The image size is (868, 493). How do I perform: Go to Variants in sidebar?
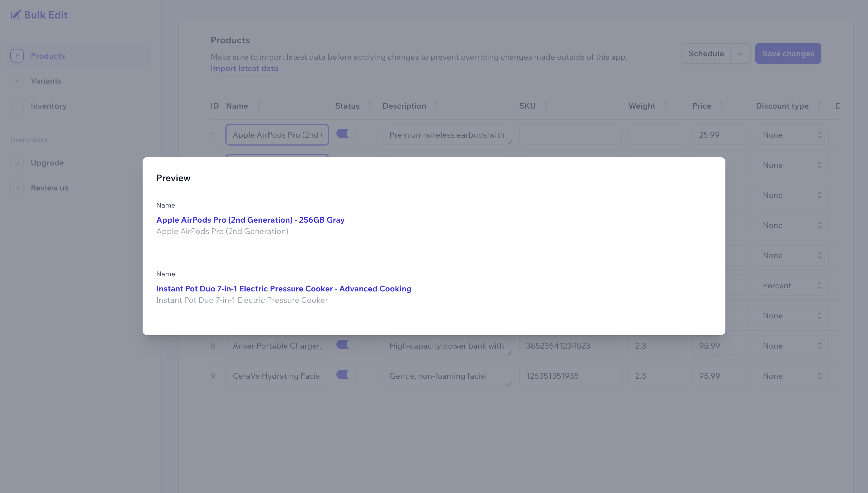coord(79,81)
